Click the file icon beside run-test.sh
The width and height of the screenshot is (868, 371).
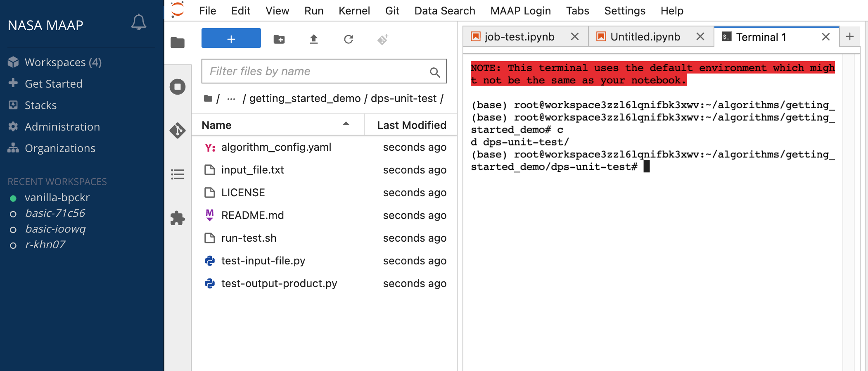click(210, 238)
